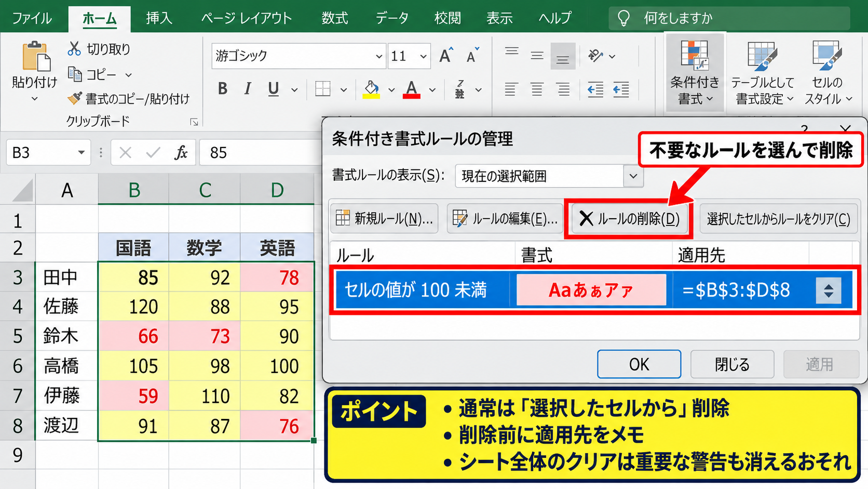The width and height of the screenshot is (868, 489).
Task: Switch to the 数式 tab
Action: [x=334, y=18]
